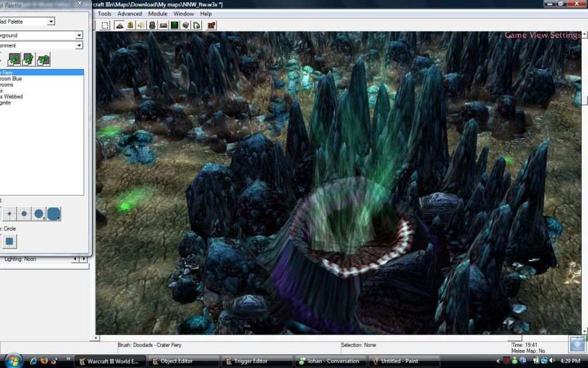Launch Firefox from quick launch
Image resolution: width=588 pixels, height=368 pixels.
point(44,361)
